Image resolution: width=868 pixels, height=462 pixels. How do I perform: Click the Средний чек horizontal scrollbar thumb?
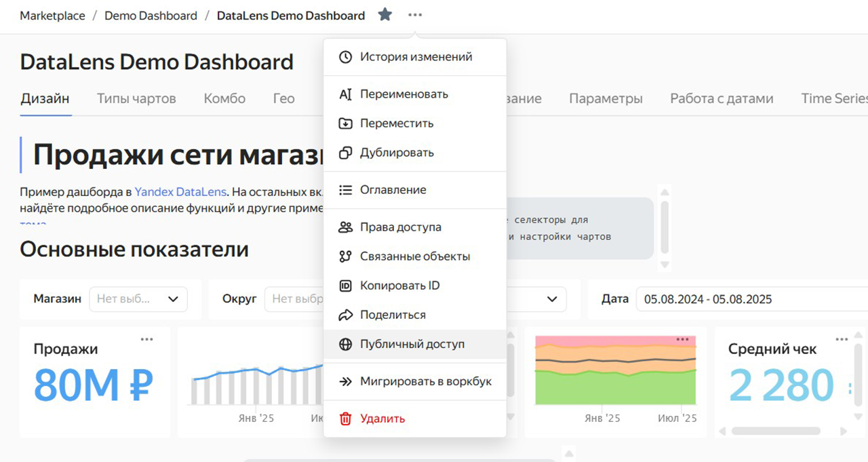click(776, 431)
